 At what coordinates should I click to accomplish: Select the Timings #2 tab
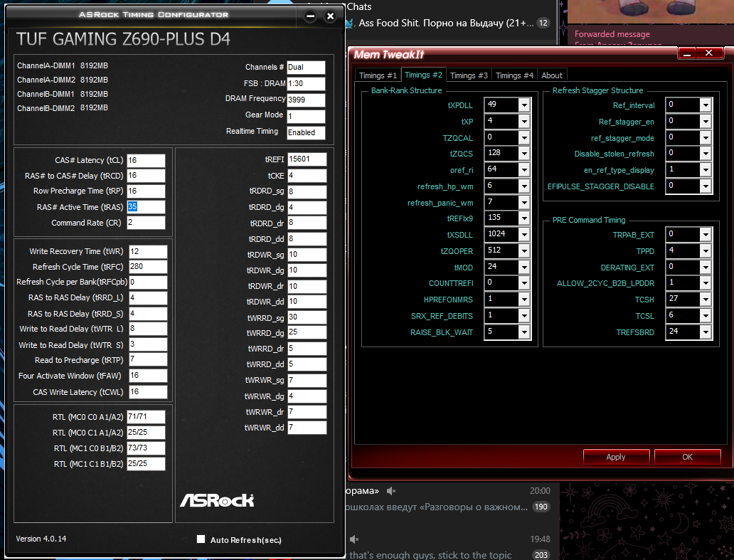tap(423, 75)
